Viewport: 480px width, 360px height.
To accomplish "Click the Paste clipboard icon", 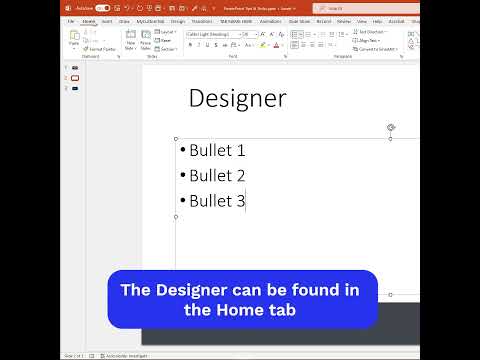I will coord(74,35).
